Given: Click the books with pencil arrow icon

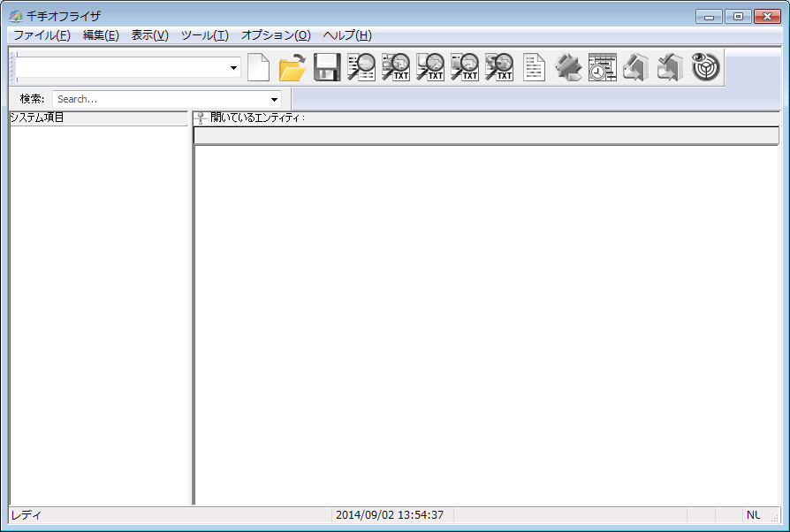Looking at the screenshot, I should [x=636, y=67].
